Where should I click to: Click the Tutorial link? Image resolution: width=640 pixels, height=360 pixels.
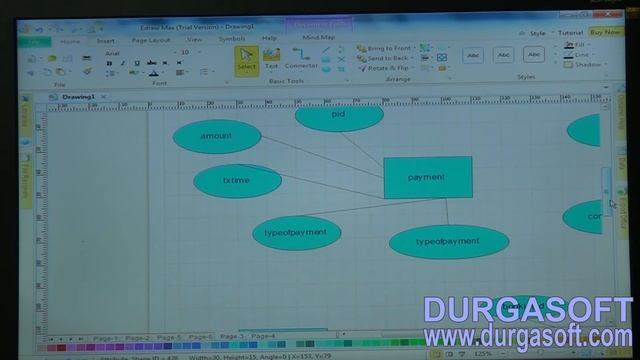[570, 33]
